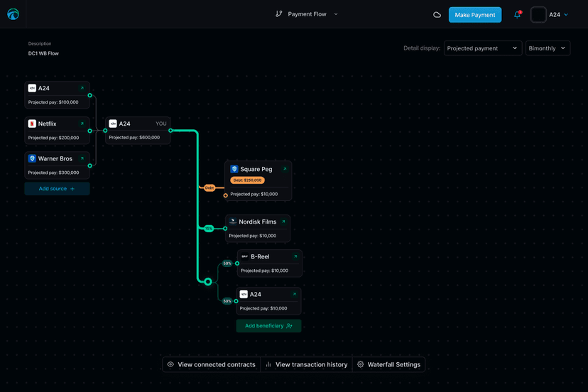Click the cloud sync icon
The width and height of the screenshot is (588, 392).
[437, 15]
